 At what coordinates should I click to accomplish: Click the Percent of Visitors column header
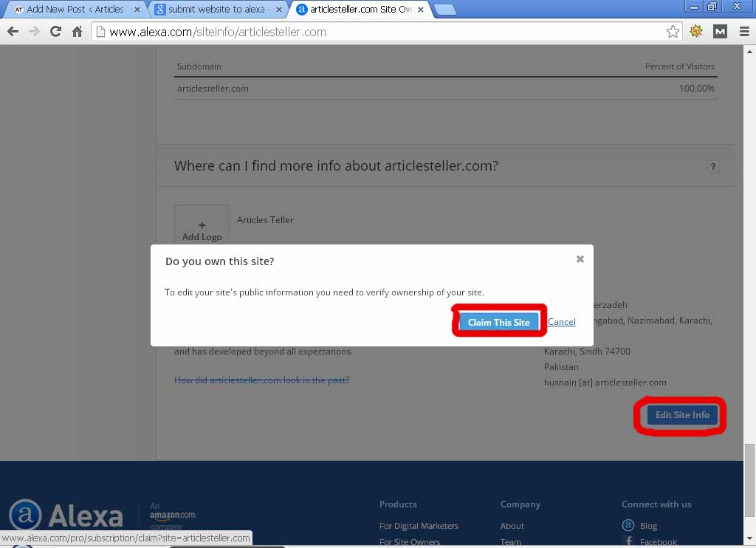coord(680,66)
